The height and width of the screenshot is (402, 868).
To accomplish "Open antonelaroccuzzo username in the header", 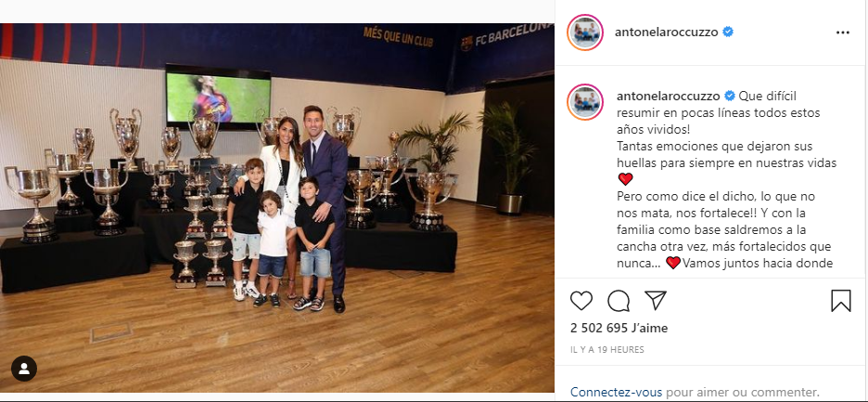I will (x=666, y=32).
